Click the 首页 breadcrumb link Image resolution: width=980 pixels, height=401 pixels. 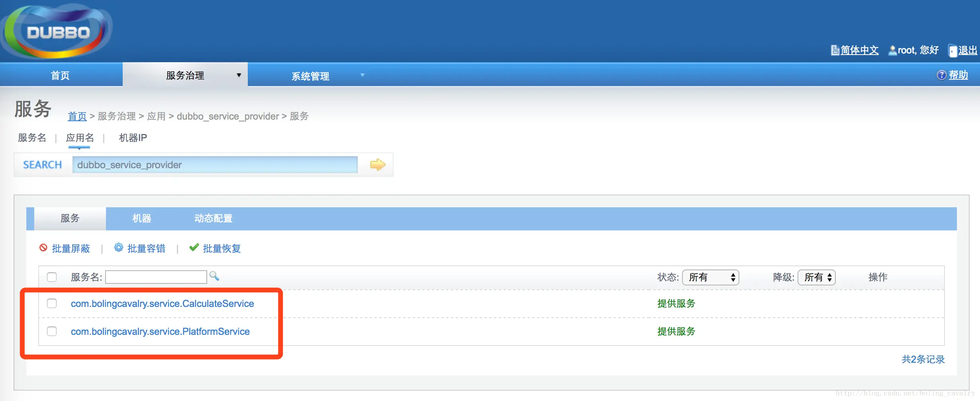(77, 116)
